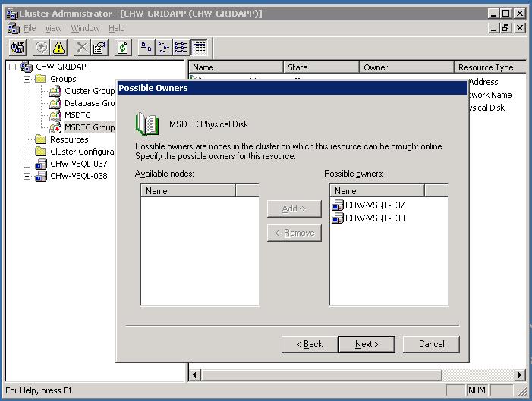This screenshot has width=532, height=401.
Task: Click the Refresh toolbar icon
Action: (x=122, y=47)
